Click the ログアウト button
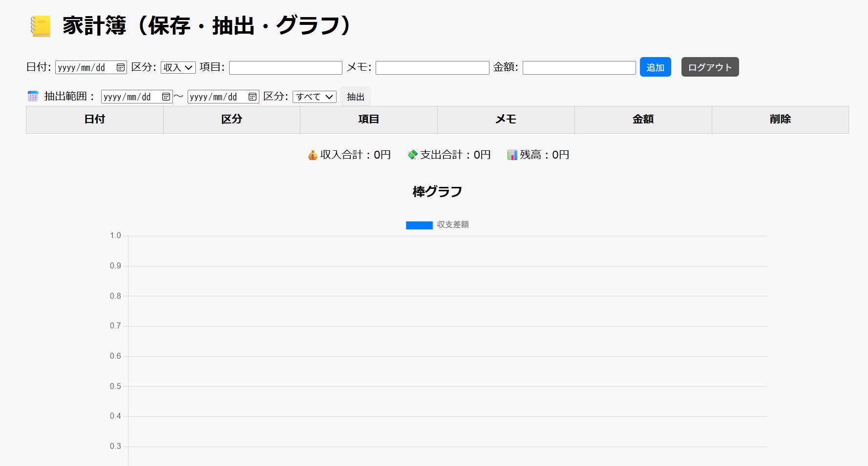 coord(710,67)
